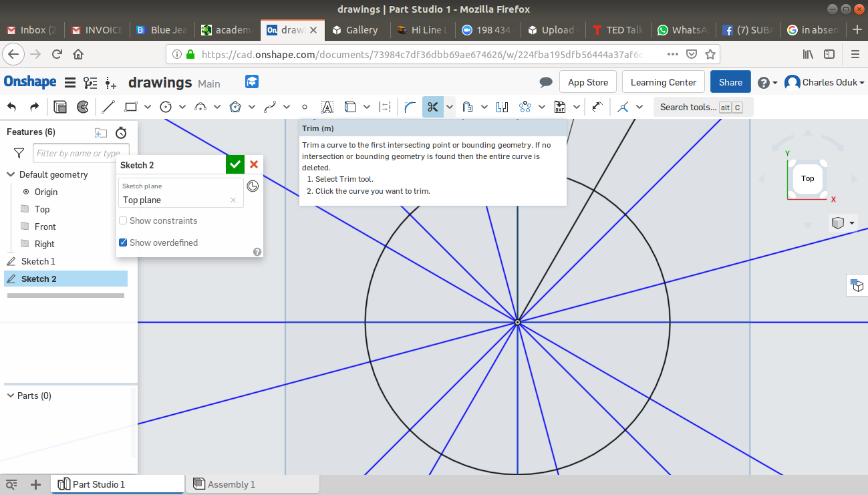Screen dimensions: 868x495
Task: Open the polygon tool dropdown arrow
Action: (x=252, y=107)
